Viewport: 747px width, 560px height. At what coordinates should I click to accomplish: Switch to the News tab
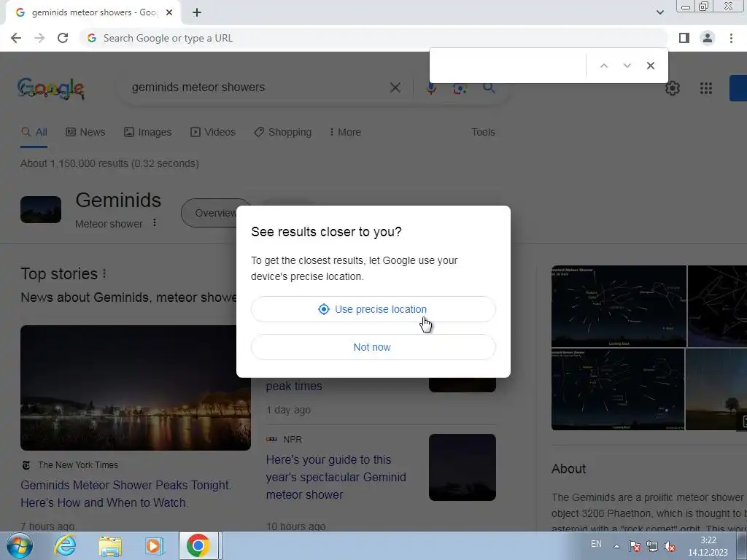point(85,133)
